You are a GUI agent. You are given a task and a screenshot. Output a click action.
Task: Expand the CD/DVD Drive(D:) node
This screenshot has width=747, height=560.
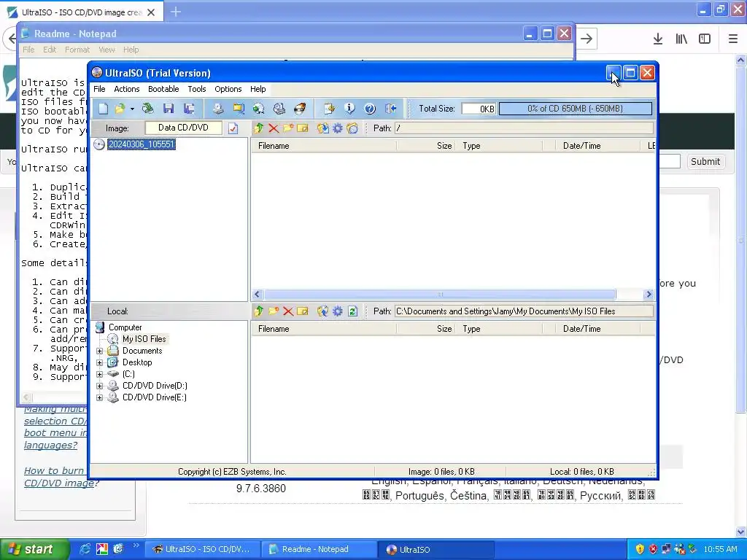click(99, 386)
